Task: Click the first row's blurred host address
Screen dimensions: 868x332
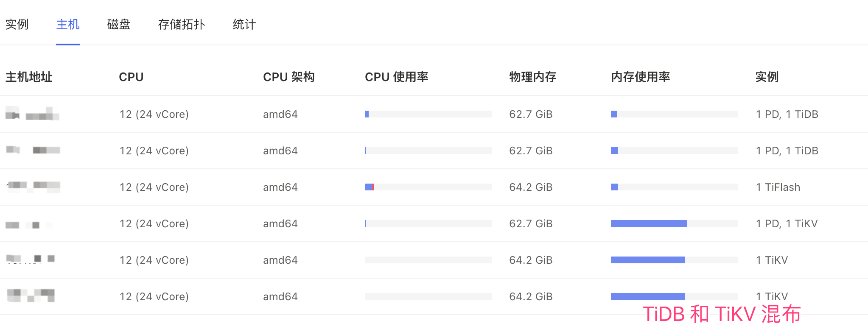Action: pos(32,114)
